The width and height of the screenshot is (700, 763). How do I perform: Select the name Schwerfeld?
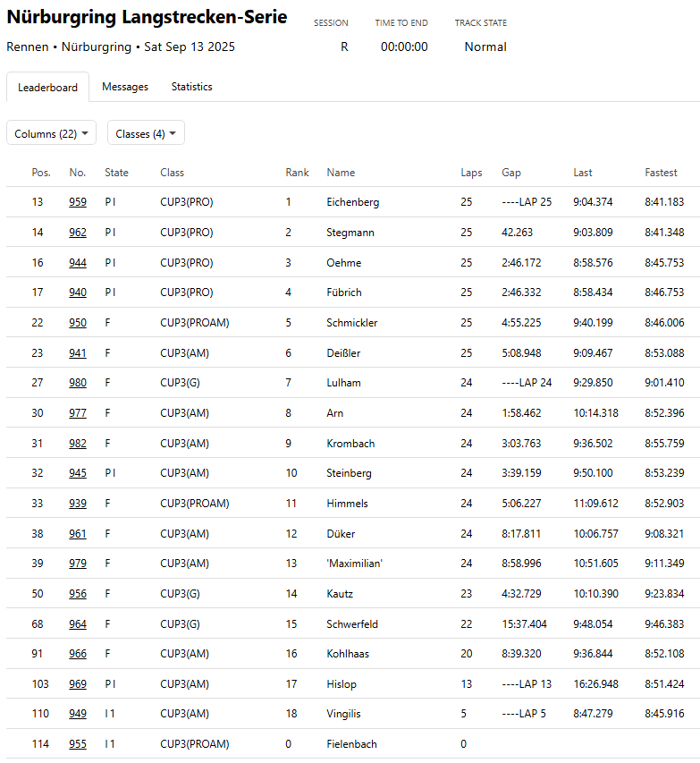[352, 623]
